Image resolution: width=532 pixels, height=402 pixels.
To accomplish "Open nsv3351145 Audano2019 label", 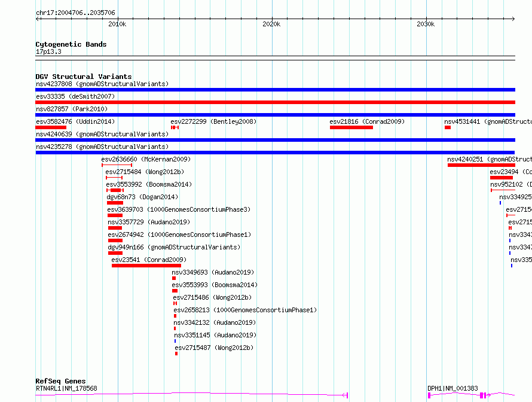I will click(x=215, y=335).
